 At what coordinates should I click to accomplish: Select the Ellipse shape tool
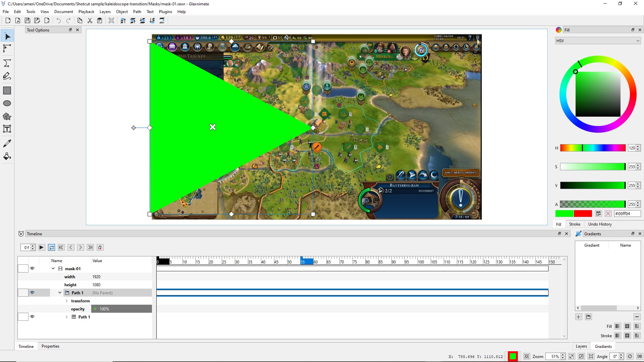(x=7, y=104)
